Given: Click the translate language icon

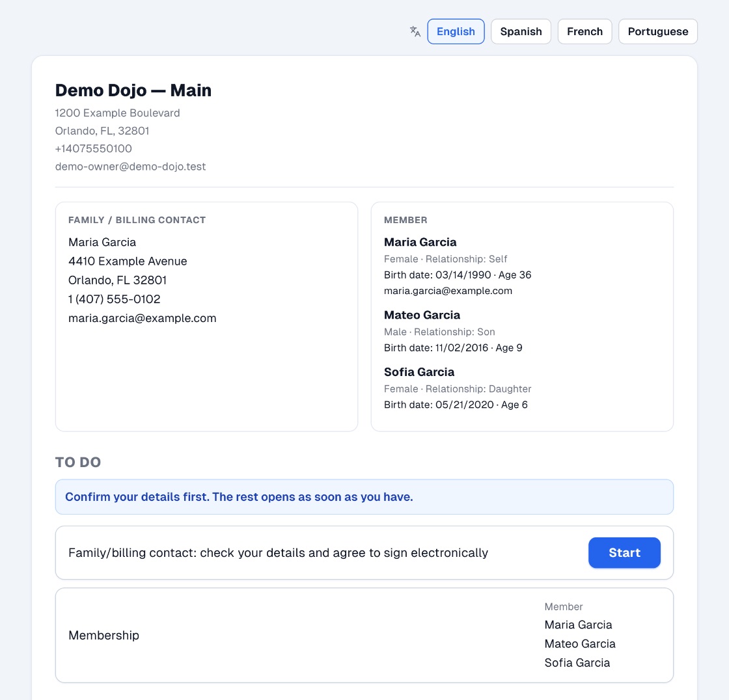Looking at the screenshot, I should coord(415,32).
